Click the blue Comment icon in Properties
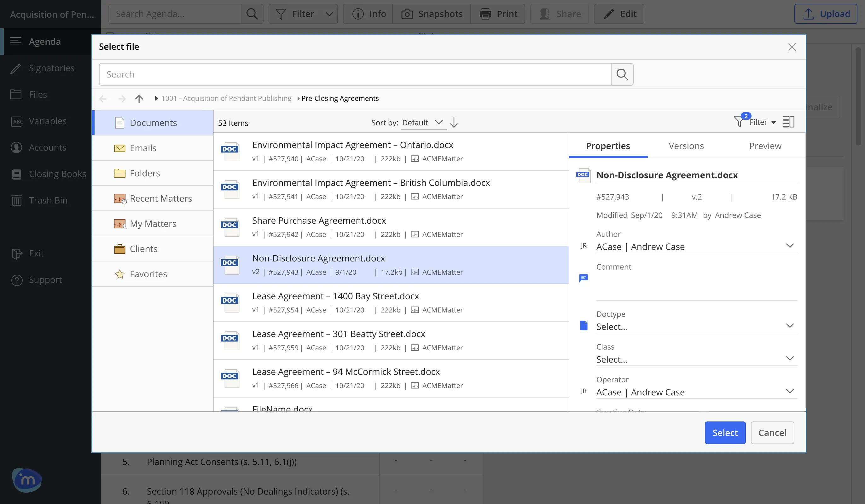Image resolution: width=865 pixels, height=504 pixels. 583,278
